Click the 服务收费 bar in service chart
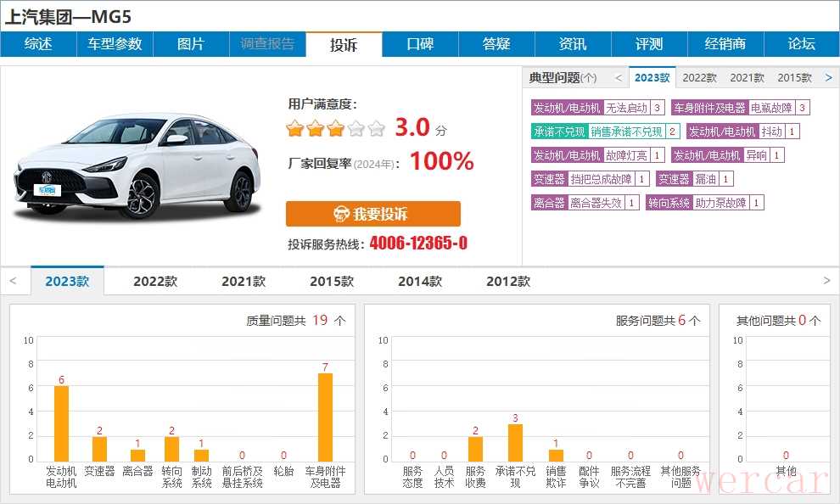 coord(475,449)
